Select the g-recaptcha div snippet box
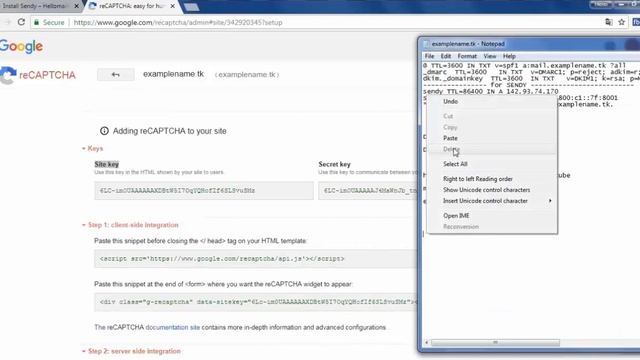 point(256,302)
